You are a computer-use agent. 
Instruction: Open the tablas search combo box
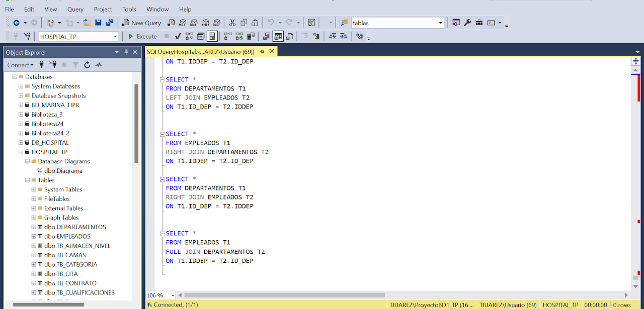point(397,23)
